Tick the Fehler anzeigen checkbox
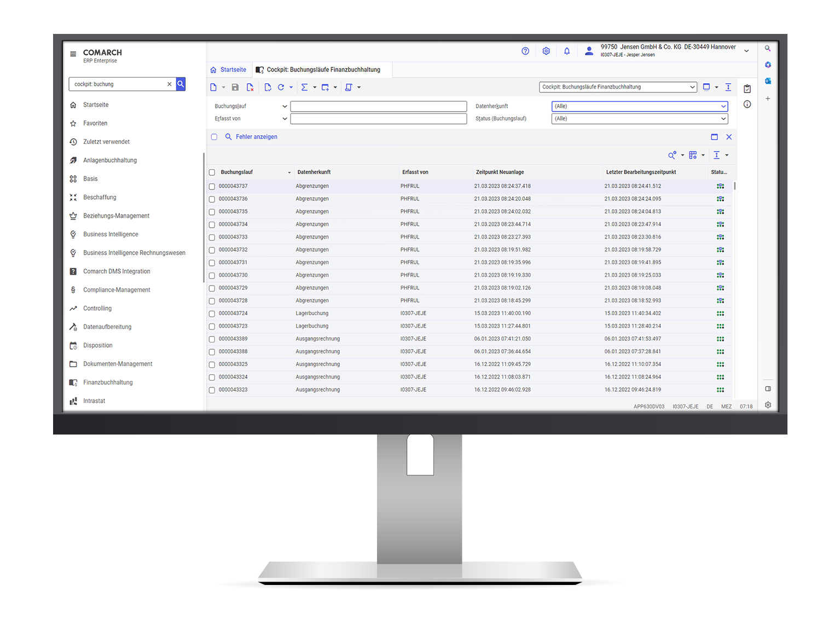 (214, 137)
